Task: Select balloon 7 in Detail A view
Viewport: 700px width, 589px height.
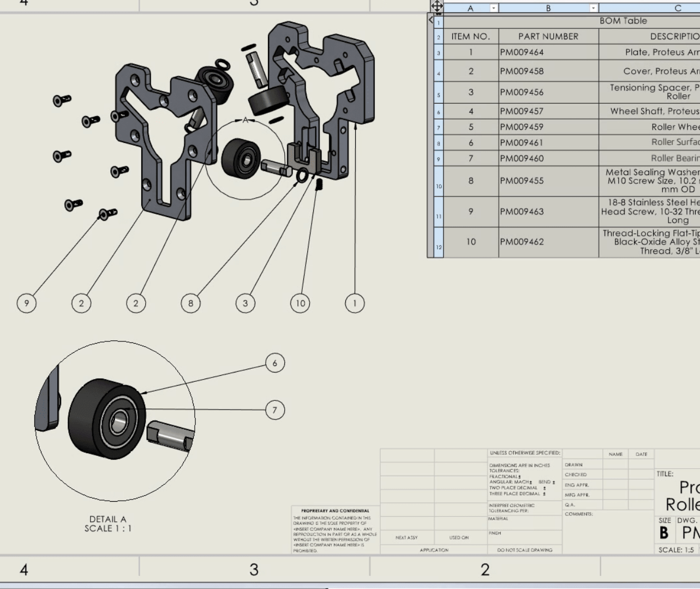Action: tap(275, 410)
